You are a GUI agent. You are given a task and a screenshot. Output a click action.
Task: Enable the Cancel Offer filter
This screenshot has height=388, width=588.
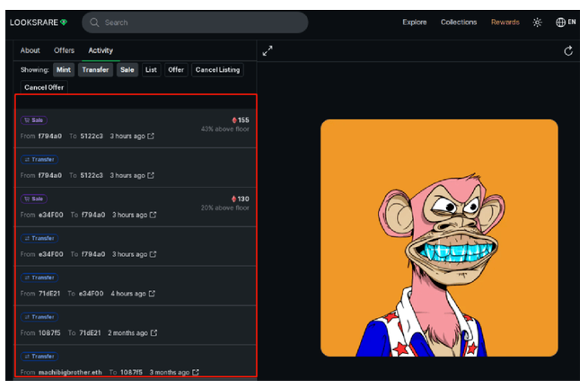pos(44,87)
